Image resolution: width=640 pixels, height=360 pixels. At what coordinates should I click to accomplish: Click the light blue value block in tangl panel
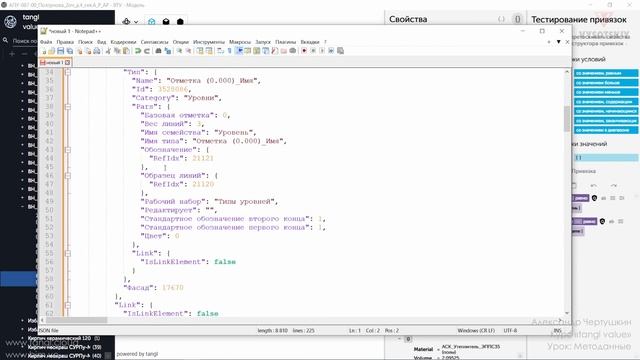(x=606, y=158)
